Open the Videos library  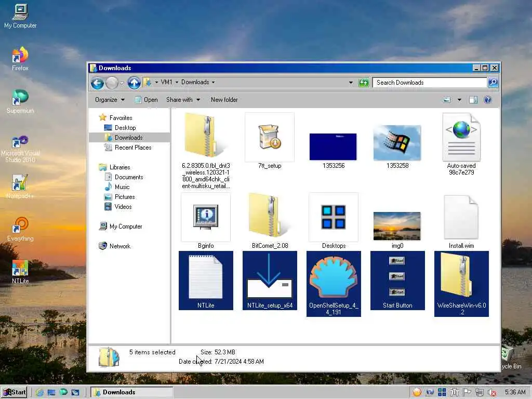(118, 206)
